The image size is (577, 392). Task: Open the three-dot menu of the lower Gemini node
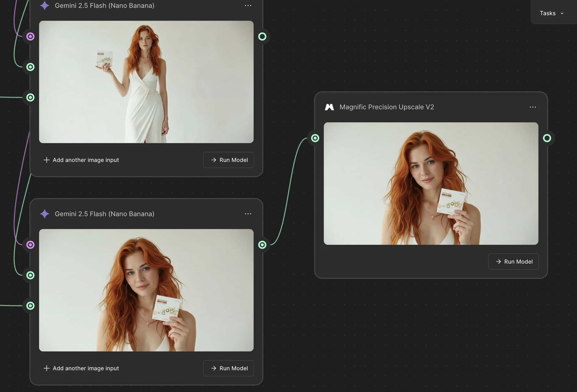click(x=248, y=214)
